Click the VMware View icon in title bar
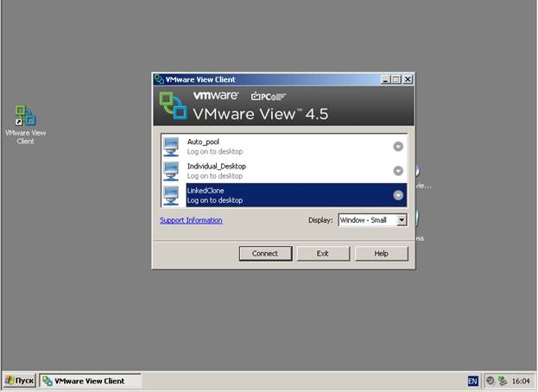This screenshot has height=392, width=538. [159, 79]
